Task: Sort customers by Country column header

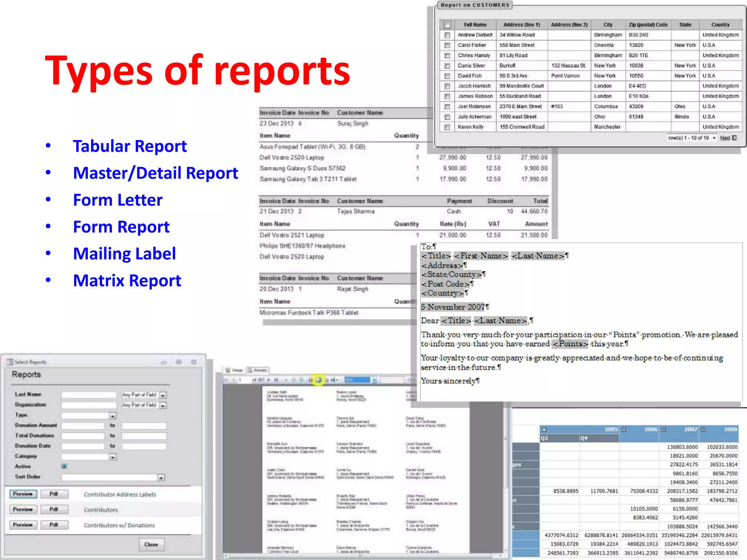Action: (x=720, y=25)
